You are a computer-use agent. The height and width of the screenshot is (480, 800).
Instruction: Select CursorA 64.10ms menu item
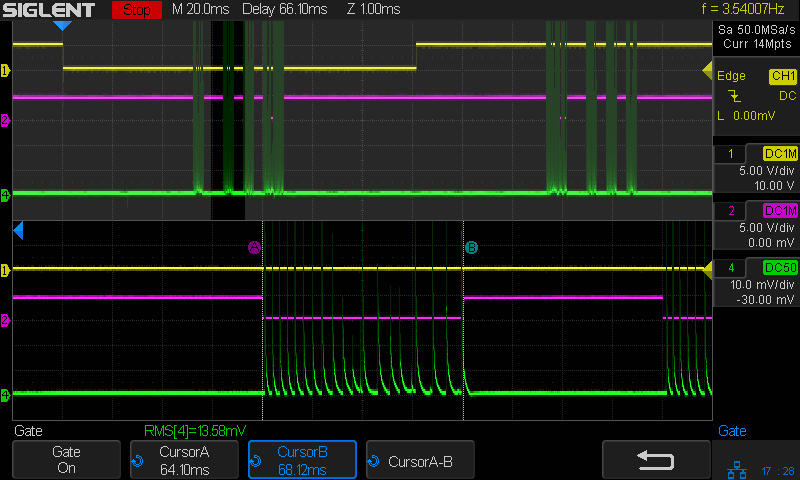click(184, 459)
